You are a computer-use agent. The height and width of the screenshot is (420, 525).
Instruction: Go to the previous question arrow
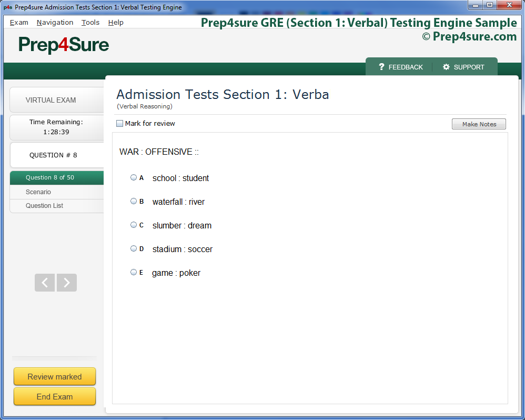pos(45,283)
